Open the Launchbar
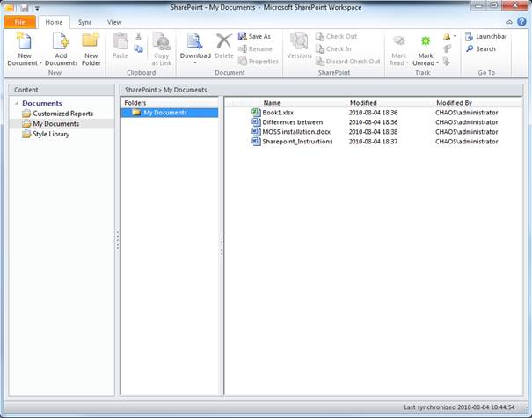 [486, 36]
